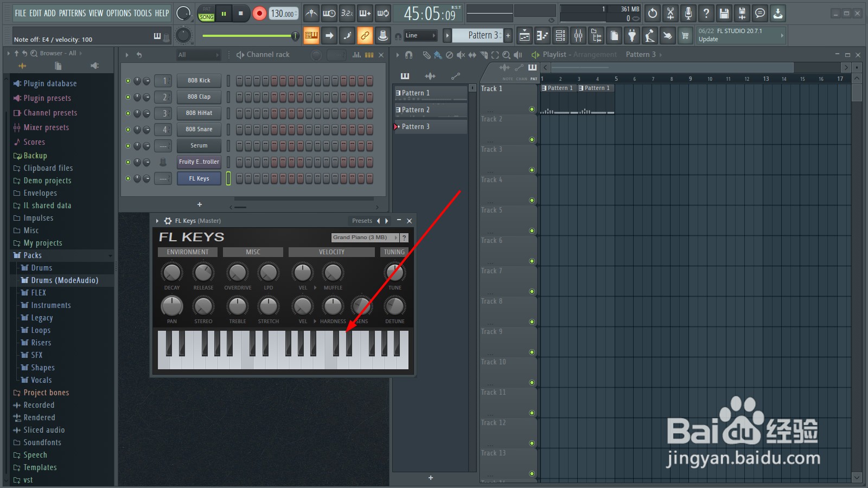Viewport: 868px width, 488px height.
Task: Open the Channel Rack view icon
Action: (560, 36)
